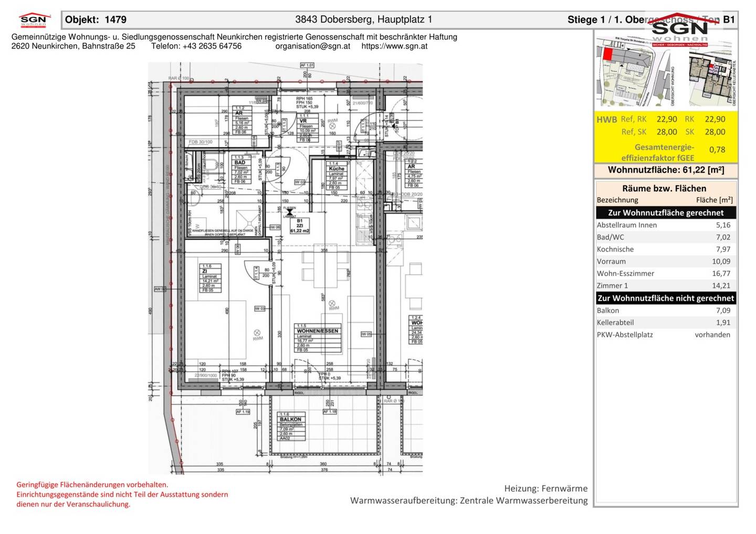The width and height of the screenshot is (756, 534).
Task: Select the 'Vorraum' table row
Action: 666,261
